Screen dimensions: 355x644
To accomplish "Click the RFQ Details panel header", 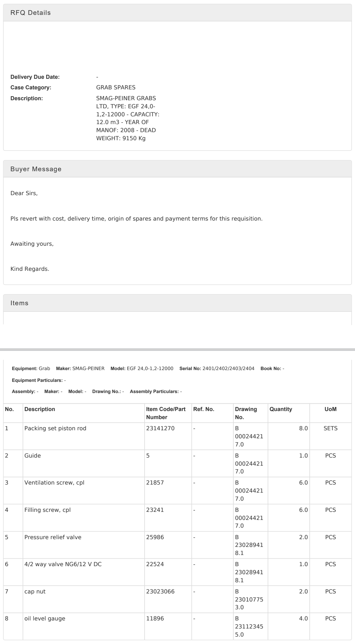I will click(x=30, y=13).
